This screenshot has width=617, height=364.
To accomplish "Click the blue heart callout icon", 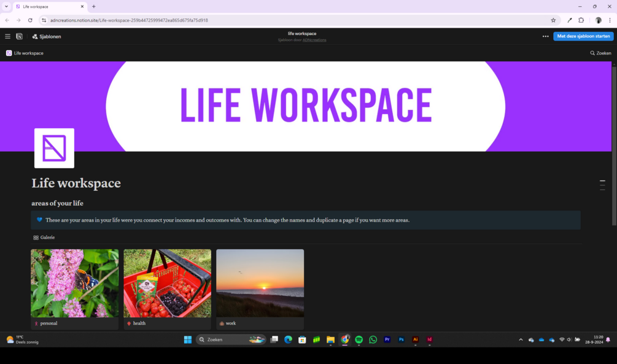I will tap(39, 220).
